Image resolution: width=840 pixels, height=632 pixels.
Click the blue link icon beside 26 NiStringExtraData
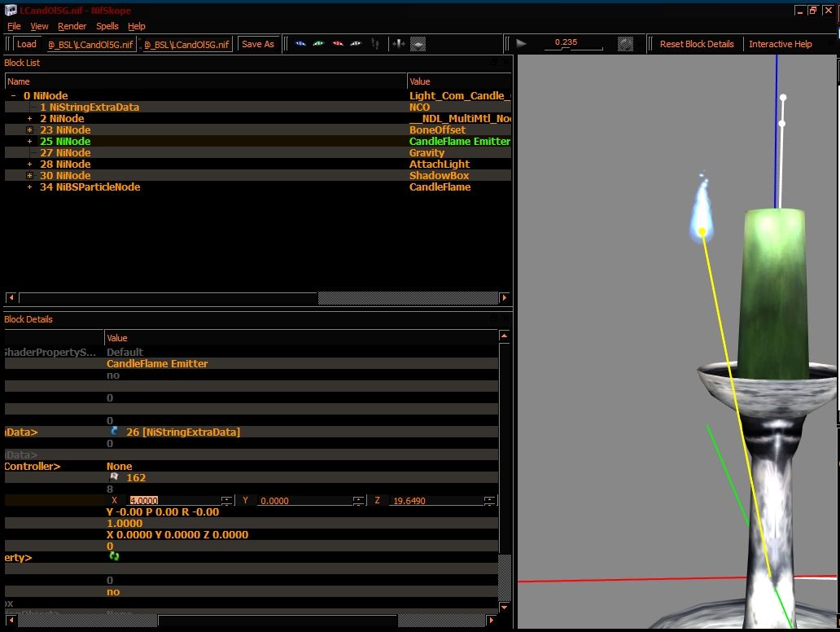[x=114, y=431]
